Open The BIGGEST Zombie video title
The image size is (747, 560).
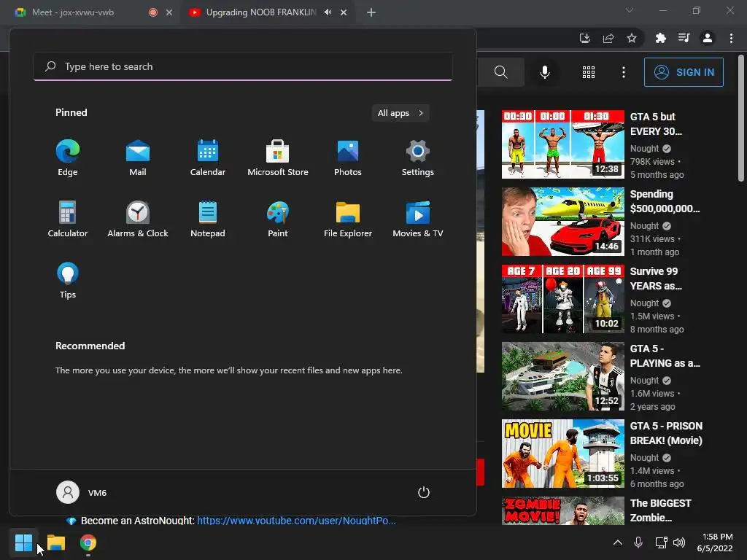(x=660, y=510)
